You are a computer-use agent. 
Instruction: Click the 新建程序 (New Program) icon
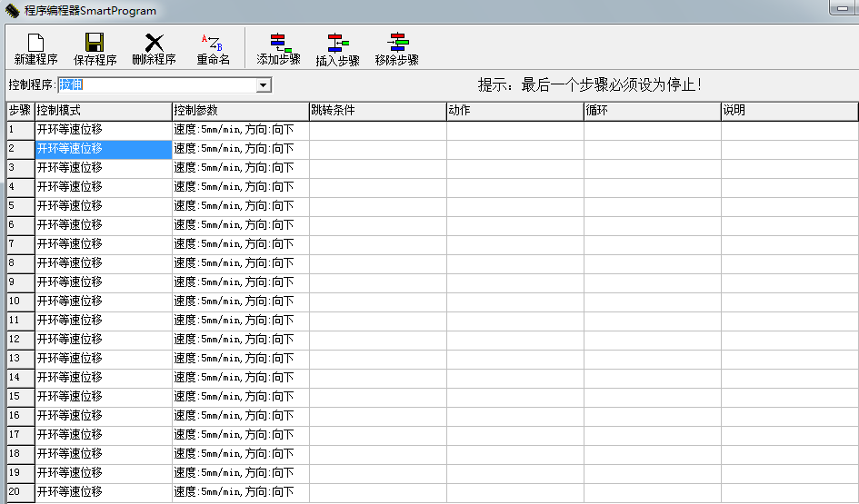35,43
